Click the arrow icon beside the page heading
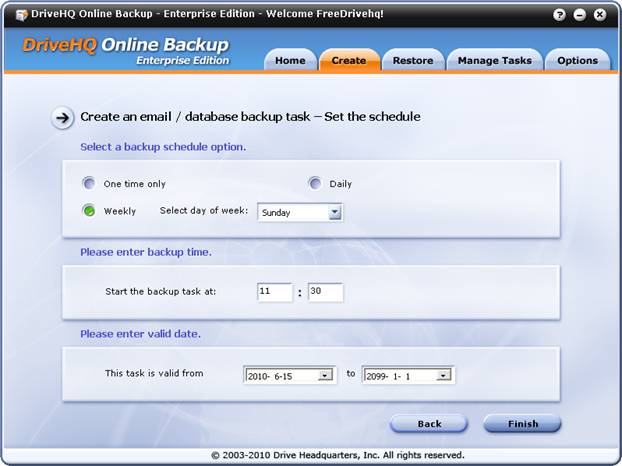Screen dimensions: 622x466 point(63,118)
